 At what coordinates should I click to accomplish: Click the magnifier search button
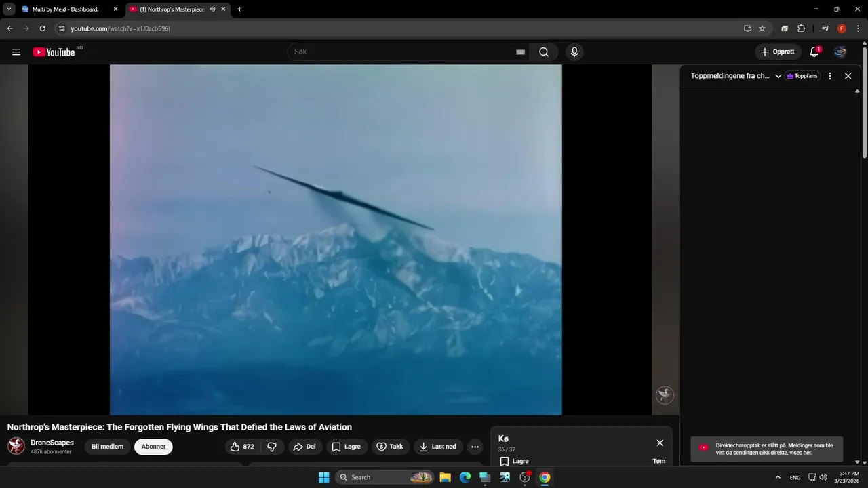pos(544,52)
